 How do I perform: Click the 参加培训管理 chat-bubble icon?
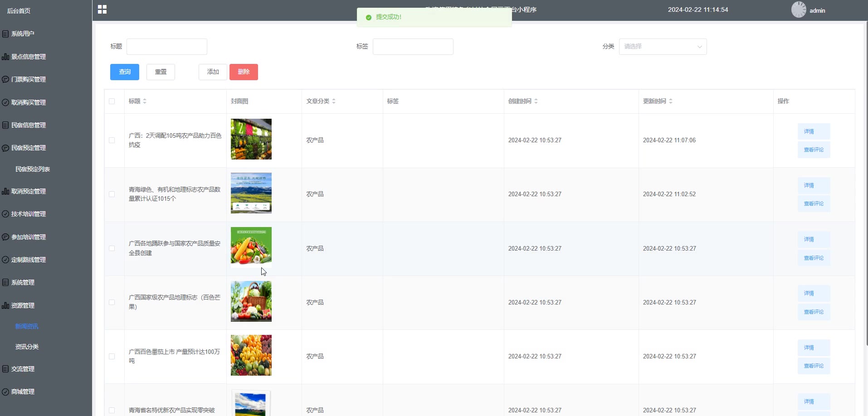(x=5, y=237)
